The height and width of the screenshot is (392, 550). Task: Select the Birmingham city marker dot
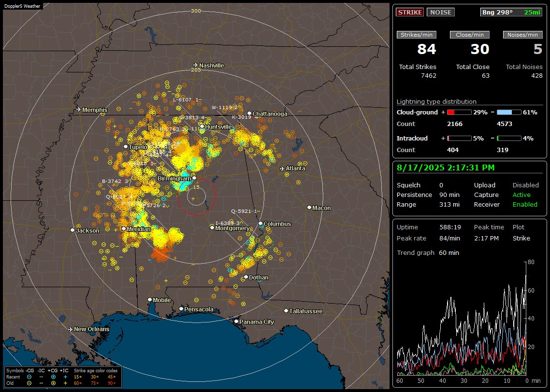point(194,178)
